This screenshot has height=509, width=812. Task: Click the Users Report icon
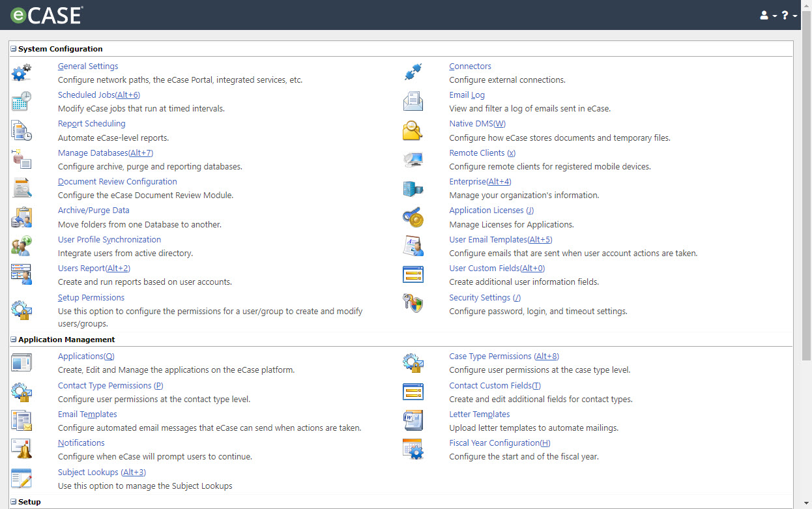tap(22, 274)
